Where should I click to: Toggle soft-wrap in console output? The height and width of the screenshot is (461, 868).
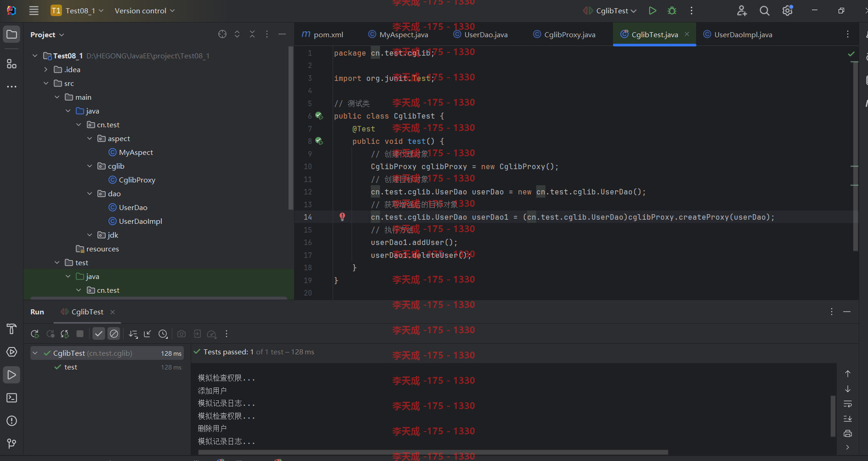(848, 404)
